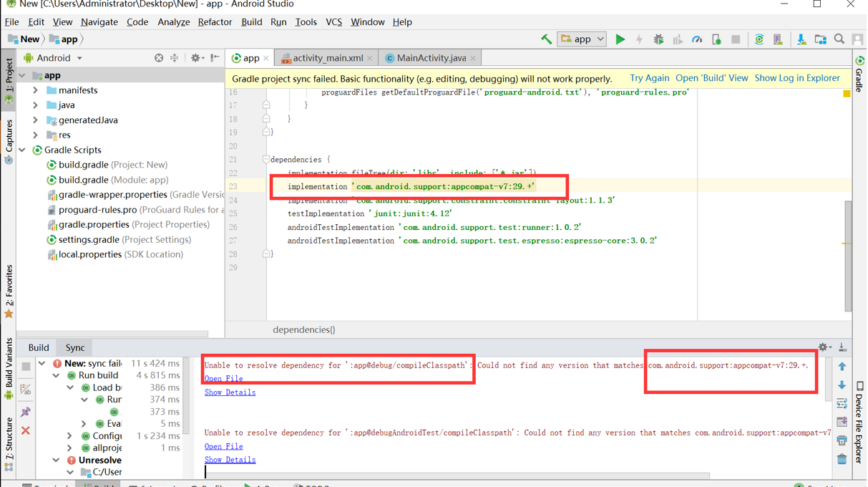
Task: Open the Refactor menu
Action: pos(215,22)
